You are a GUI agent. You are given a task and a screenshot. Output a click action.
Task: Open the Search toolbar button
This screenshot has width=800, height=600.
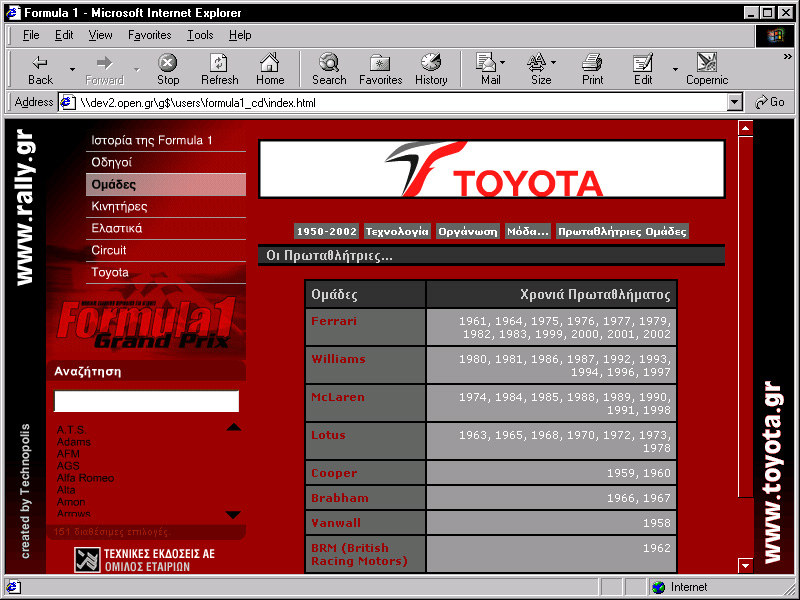[329, 69]
